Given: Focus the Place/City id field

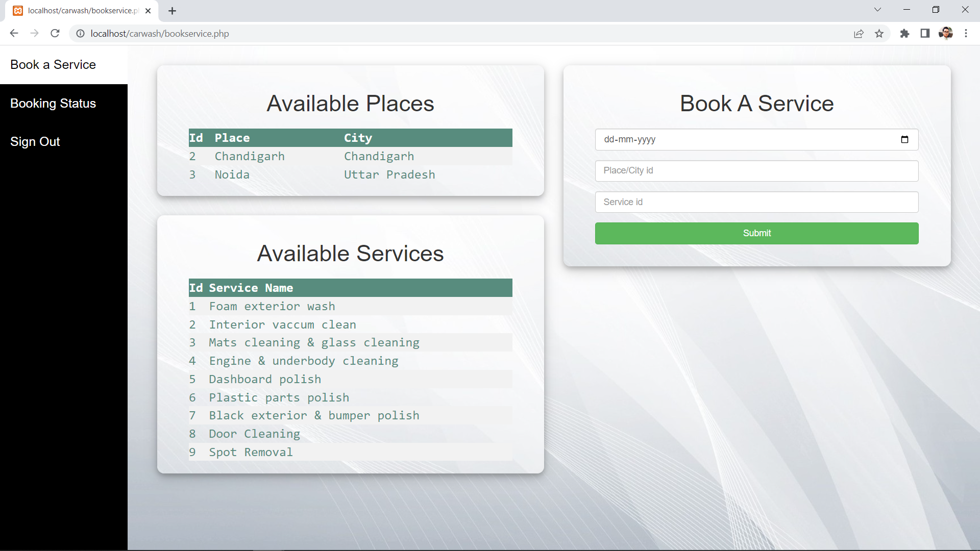Looking at the screenshot, I should 756,170.
